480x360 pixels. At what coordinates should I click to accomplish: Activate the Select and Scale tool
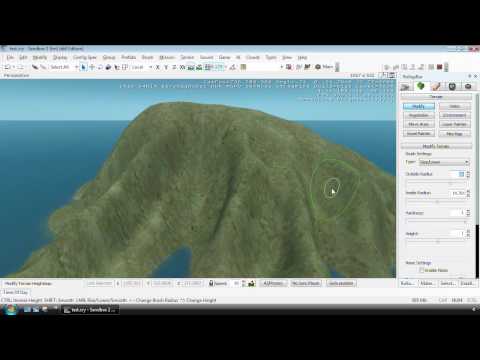(108, 67)
